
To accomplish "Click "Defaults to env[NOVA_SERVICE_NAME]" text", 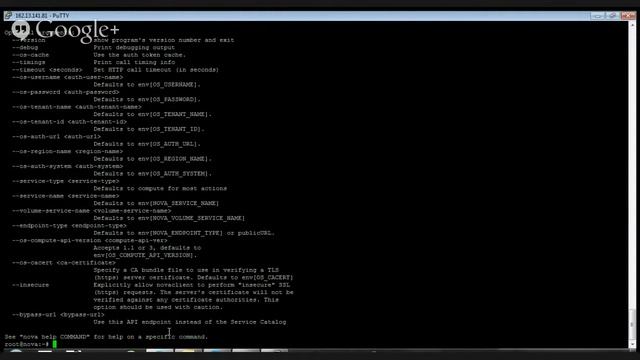I will (x=156, y=203).
